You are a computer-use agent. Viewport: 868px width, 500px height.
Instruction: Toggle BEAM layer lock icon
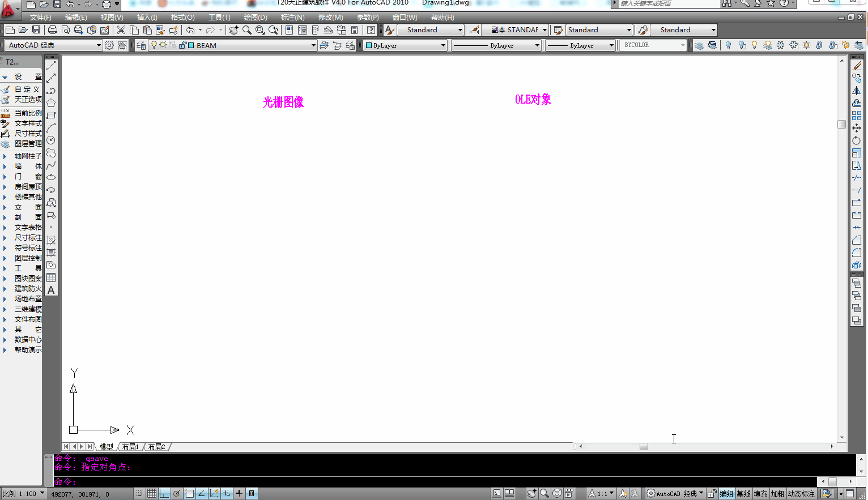click(x=182, y=45)
